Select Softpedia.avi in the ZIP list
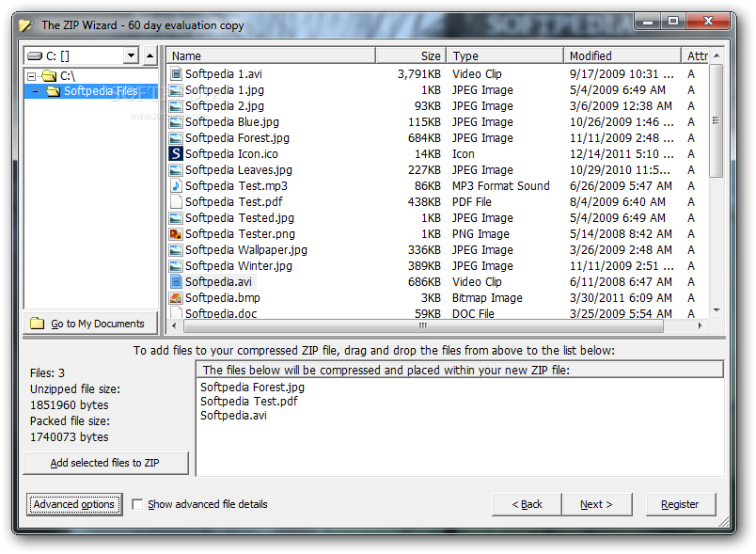Viewport: 756px width, 554px height. pos(233,416)
